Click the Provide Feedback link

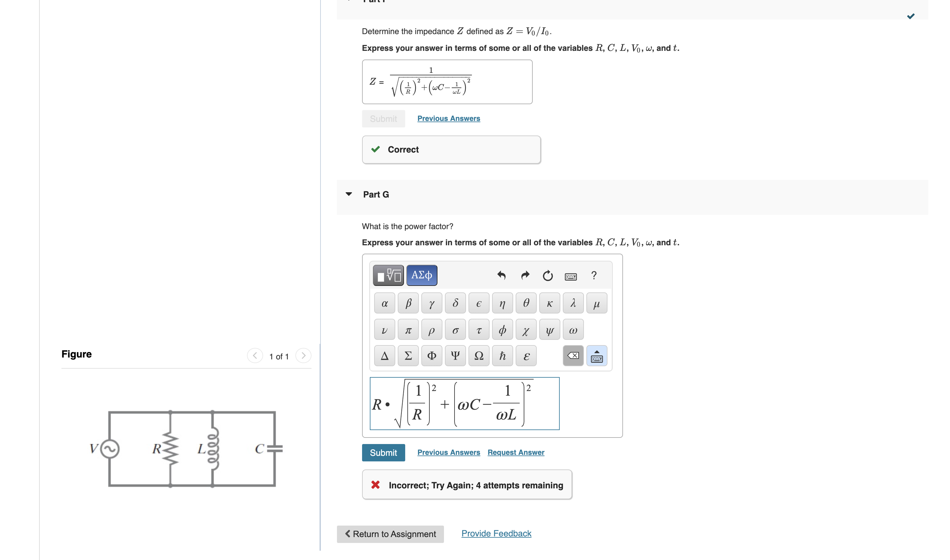(496, 533)
